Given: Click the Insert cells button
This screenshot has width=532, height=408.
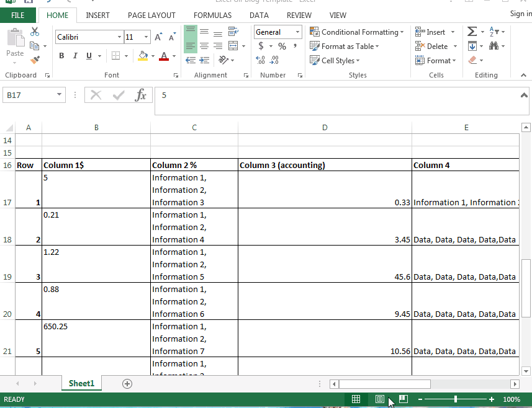Looking at the screenshot, I should 430,32.
